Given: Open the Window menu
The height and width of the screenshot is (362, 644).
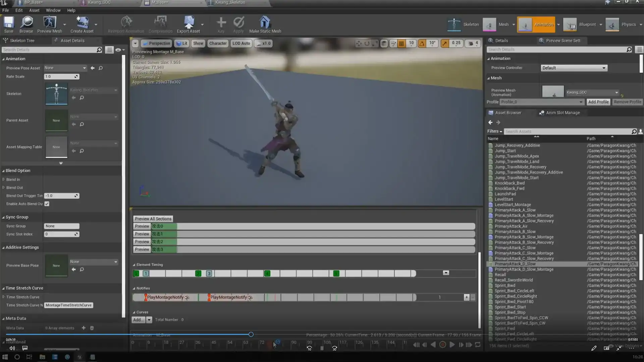Looking at the screenshot, I should click(x=53, y=10).
